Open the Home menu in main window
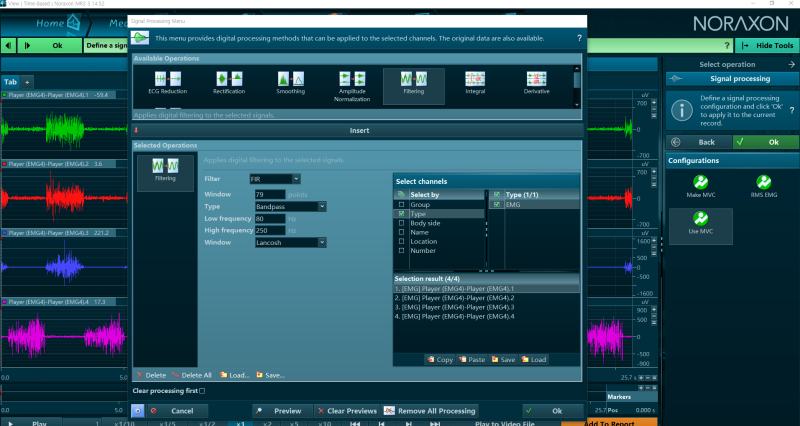 point(50,23)
